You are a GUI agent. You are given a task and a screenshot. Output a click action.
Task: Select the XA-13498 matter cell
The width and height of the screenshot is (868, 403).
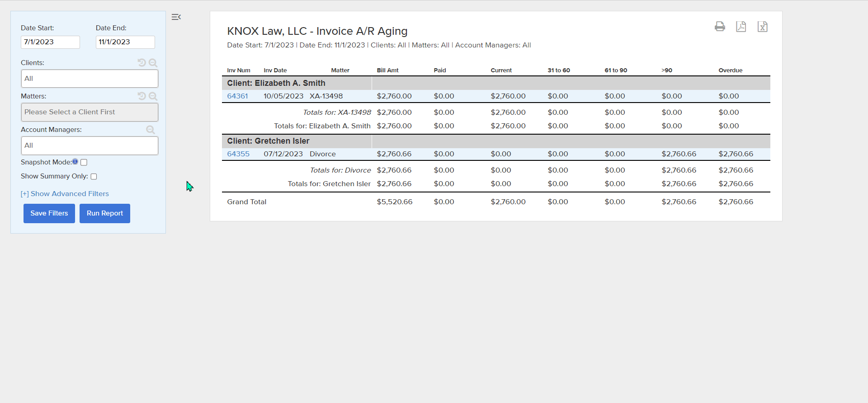click(x=326, y=96)
